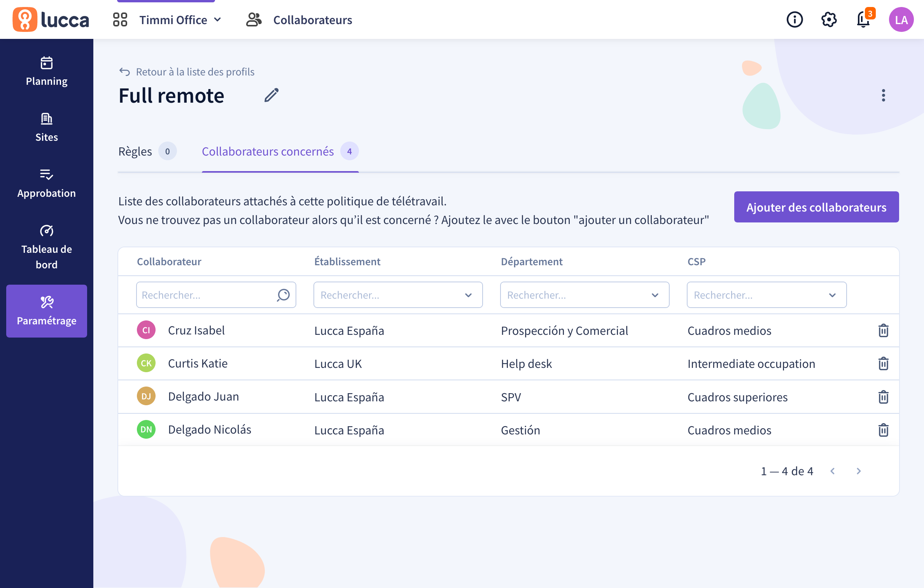Focus the Collaborateur search field
The width and height of the screenshot is (924, 588).
pyautogui.click(x=216, y=295)
